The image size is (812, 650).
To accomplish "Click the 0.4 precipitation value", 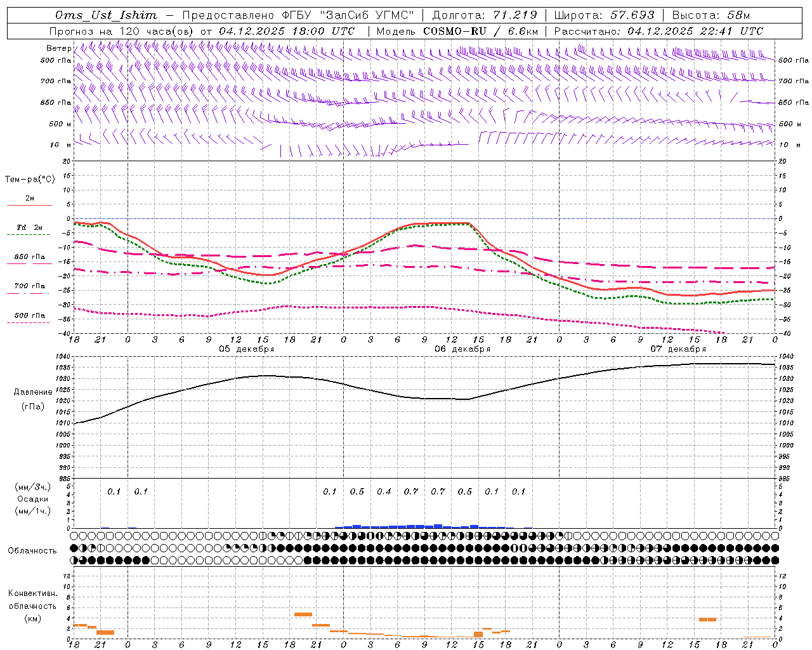I will [x=384, y=492].
